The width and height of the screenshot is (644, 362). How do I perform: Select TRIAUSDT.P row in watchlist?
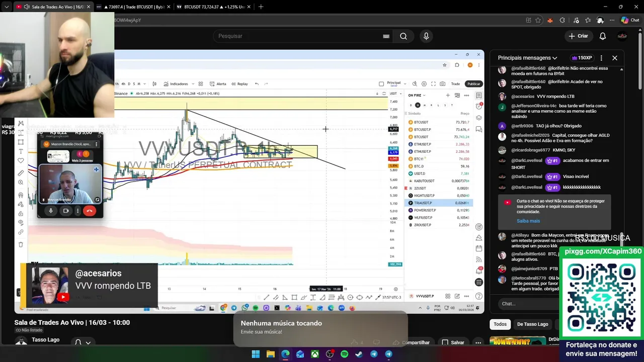439,203
